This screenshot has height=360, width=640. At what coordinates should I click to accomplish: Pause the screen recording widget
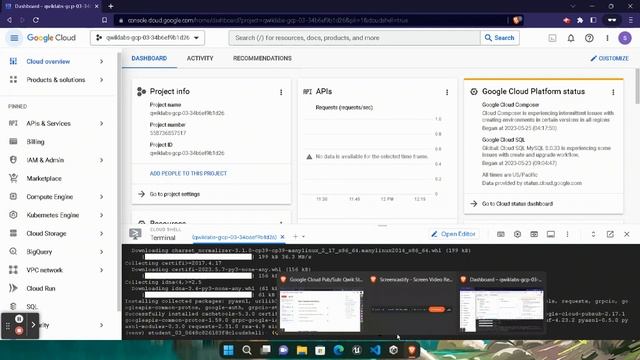click(x=19, y=319)
